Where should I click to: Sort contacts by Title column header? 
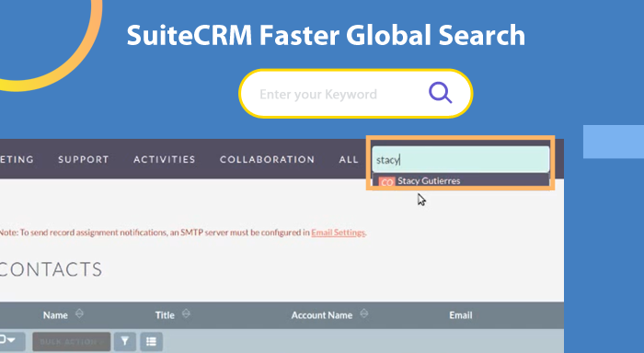point(165,314)
